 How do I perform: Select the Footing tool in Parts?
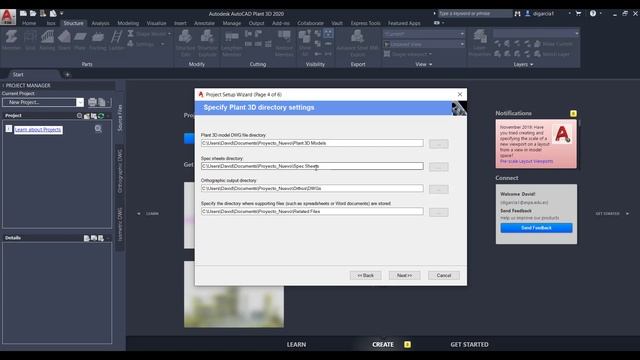(98, 40)
